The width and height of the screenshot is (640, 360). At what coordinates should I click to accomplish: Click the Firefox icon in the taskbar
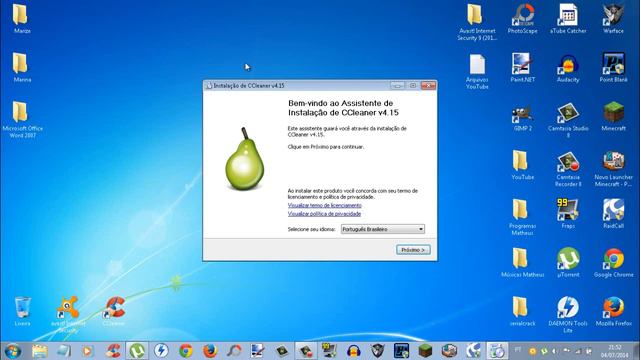[210, 351]
